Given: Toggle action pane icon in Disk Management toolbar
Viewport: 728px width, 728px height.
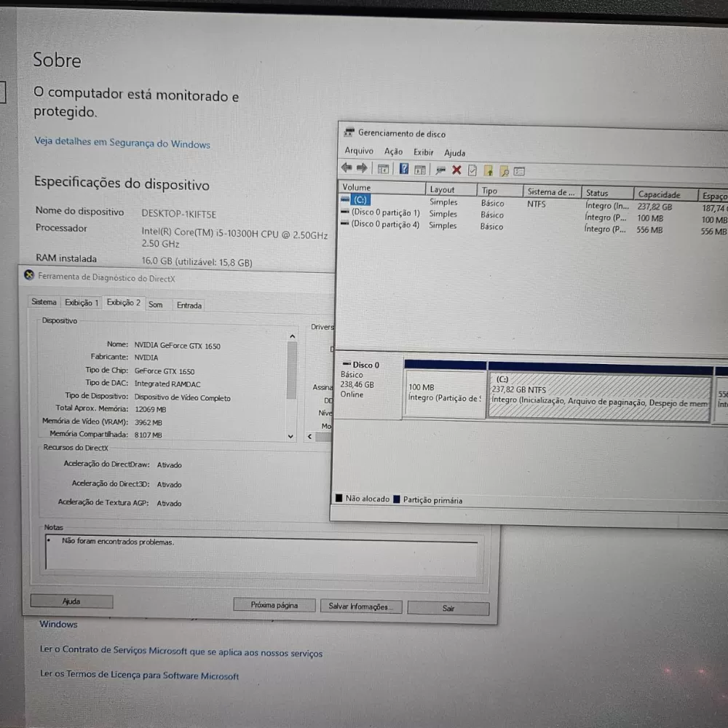Looking at the screenshot, I should [420, 170].
